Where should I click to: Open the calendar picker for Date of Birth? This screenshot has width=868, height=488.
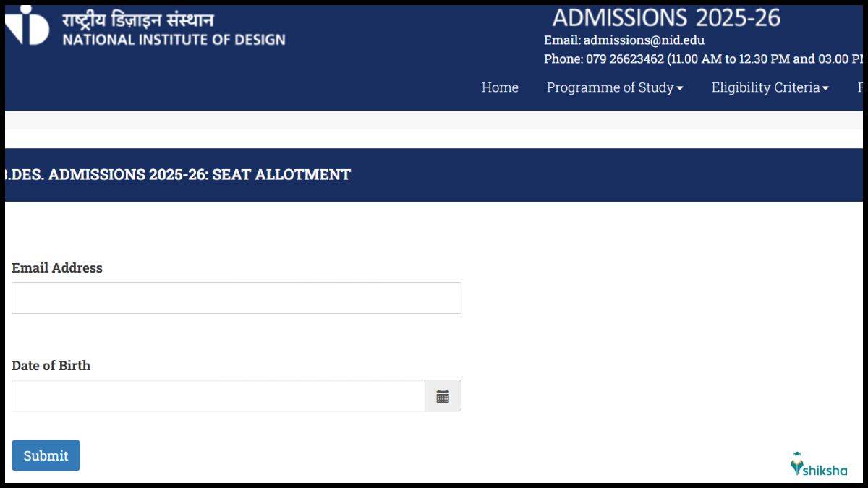click(443, 395)
